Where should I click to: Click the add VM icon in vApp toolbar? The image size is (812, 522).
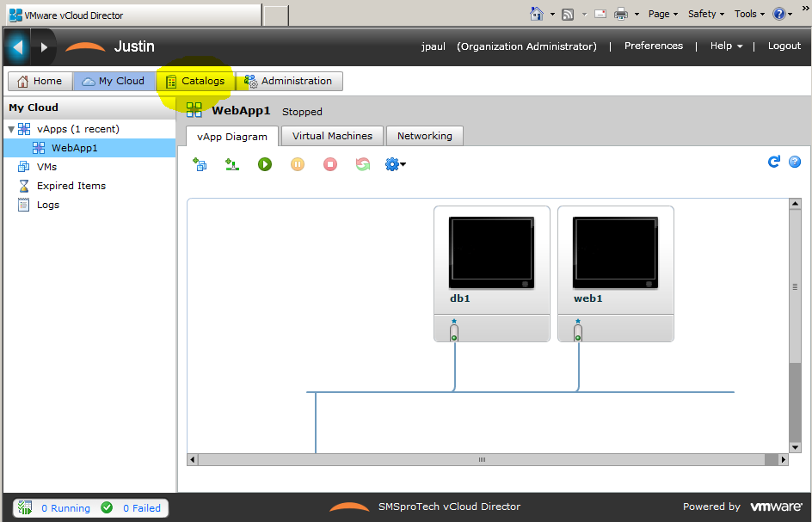tap(200, 164)
